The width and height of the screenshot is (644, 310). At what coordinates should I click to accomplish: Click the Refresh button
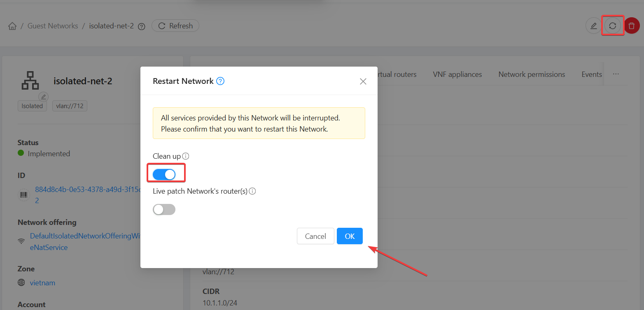pyautogui.click(x=175, y=26)
